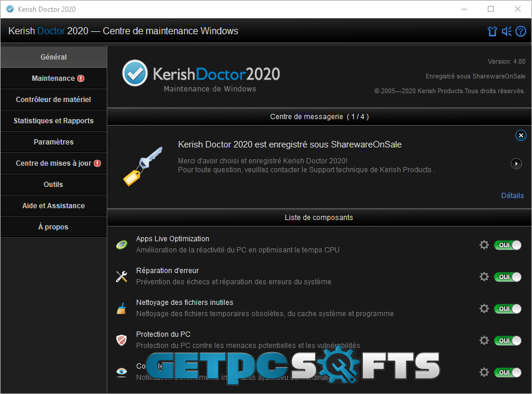This screenshot has height=394, width=532.
Task: Go to the next message arrow
Action: click(517, 163)
